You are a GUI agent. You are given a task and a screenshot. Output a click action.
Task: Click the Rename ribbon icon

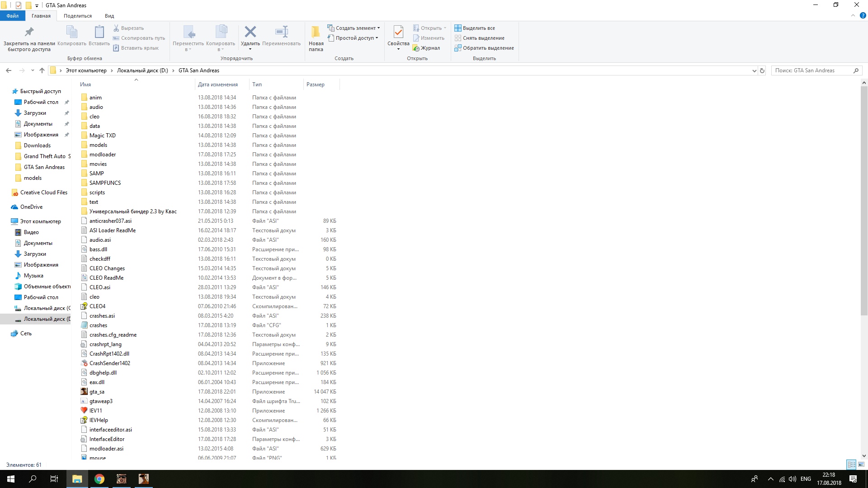pyautogui.click(x=281, y=32)
